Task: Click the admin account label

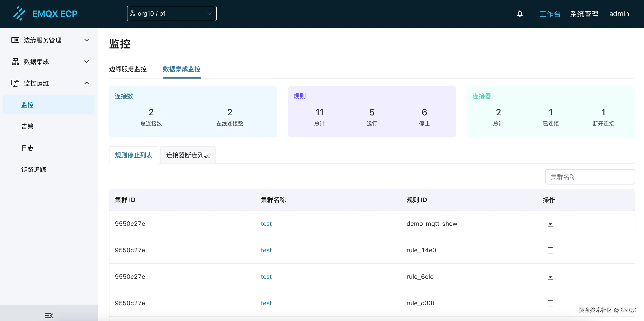Action: click(619, 14)
